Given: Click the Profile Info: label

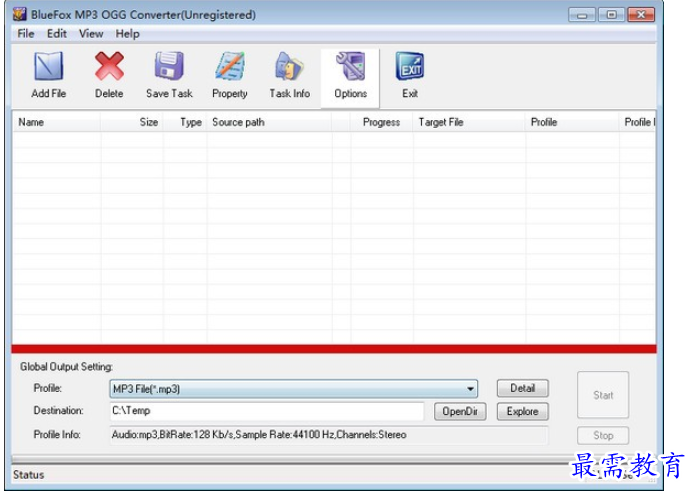Looking at the screenshot, I should pos(57,435).
